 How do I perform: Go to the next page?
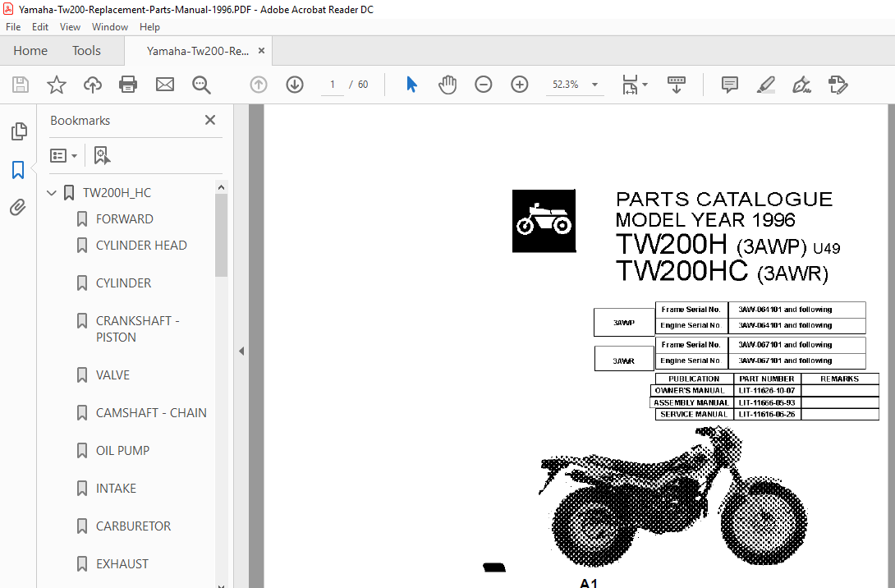(295, 85)
